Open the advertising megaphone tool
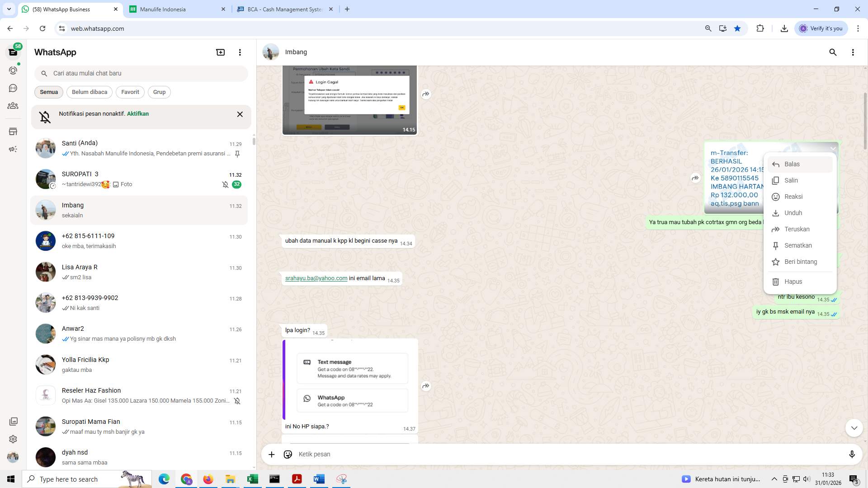 pos(13,149)
